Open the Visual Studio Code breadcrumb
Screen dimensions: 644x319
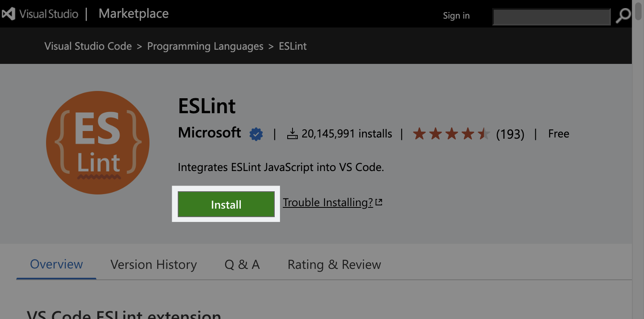point(88,46)
